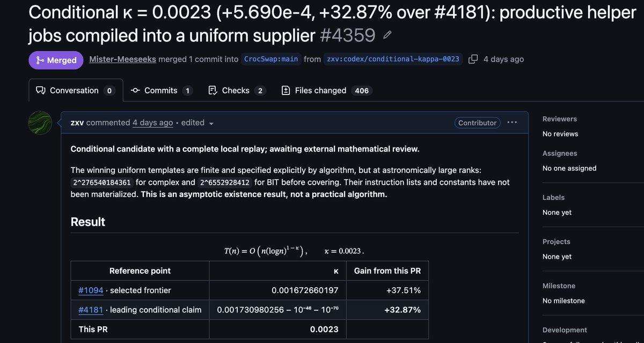The image size is (644, 343).
Task: Switch to the Files changed tab
Action: tap(326, 90)
